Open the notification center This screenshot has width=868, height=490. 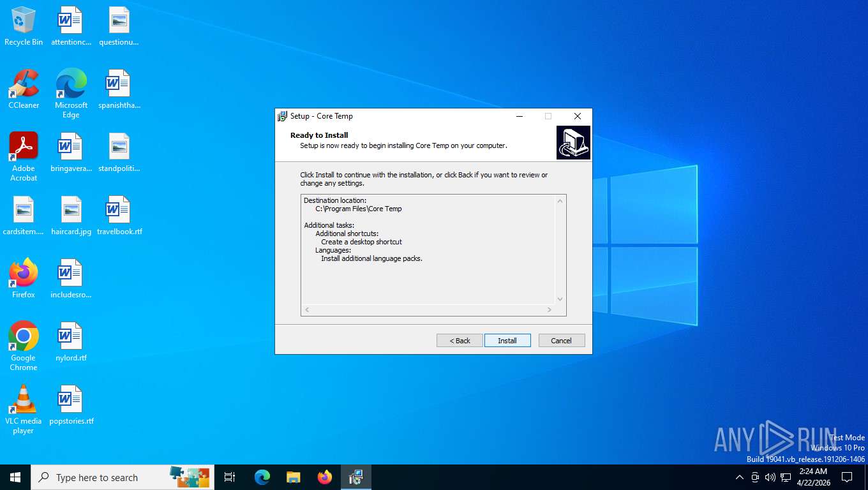click(847, 477)
